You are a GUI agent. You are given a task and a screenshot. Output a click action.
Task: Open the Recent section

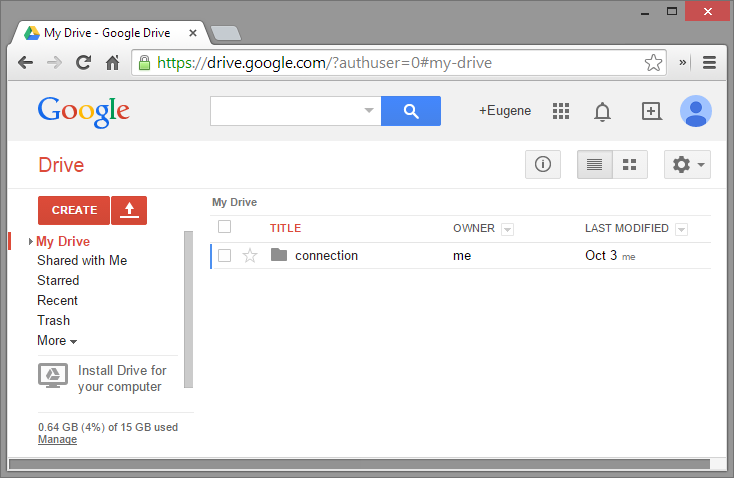57,301
